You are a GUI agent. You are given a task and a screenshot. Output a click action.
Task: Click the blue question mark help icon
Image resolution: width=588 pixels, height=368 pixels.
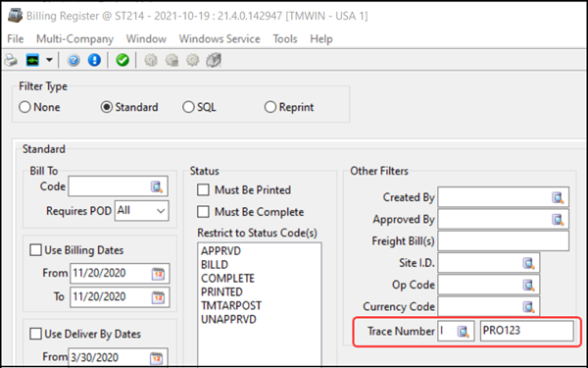click(x=73, y=60)
